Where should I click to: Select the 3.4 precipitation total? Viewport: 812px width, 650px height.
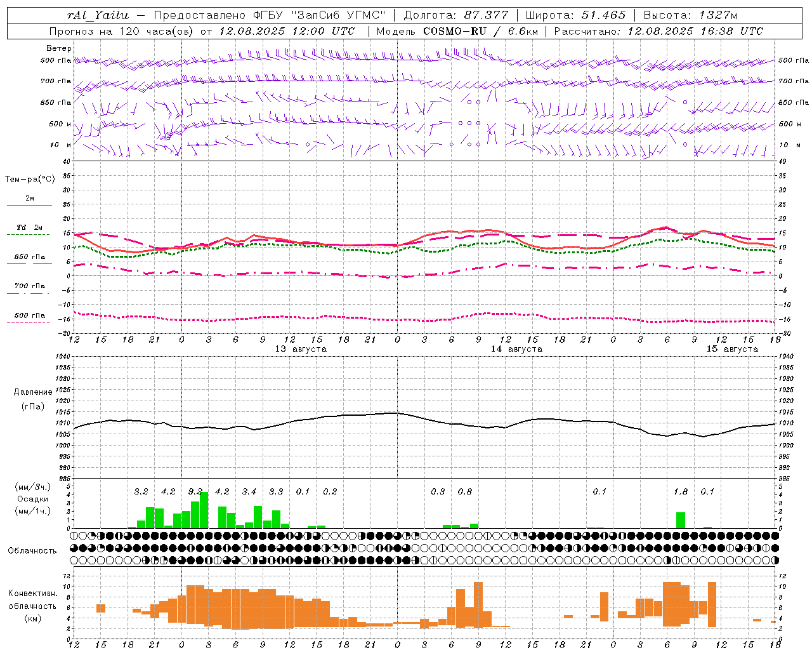point(249,492)
